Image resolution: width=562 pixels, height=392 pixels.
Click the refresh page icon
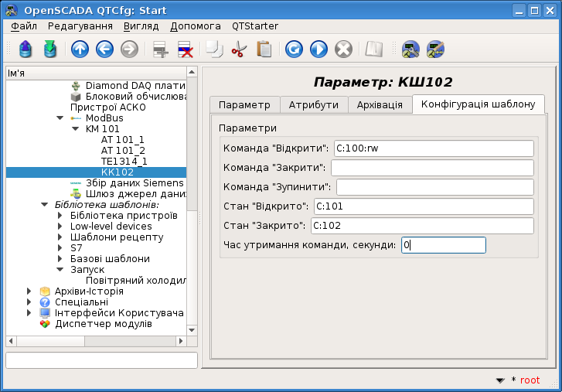(x=294, y=49)
